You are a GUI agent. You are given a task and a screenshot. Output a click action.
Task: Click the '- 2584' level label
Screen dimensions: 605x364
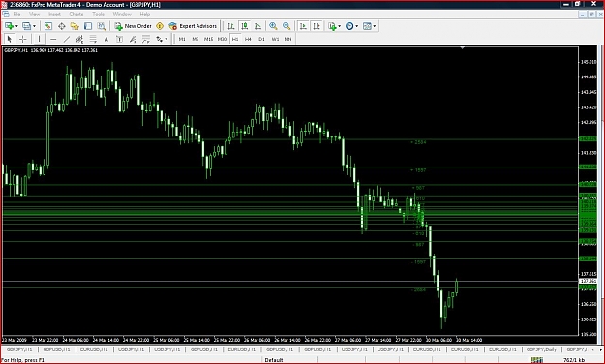click(418, 289)
